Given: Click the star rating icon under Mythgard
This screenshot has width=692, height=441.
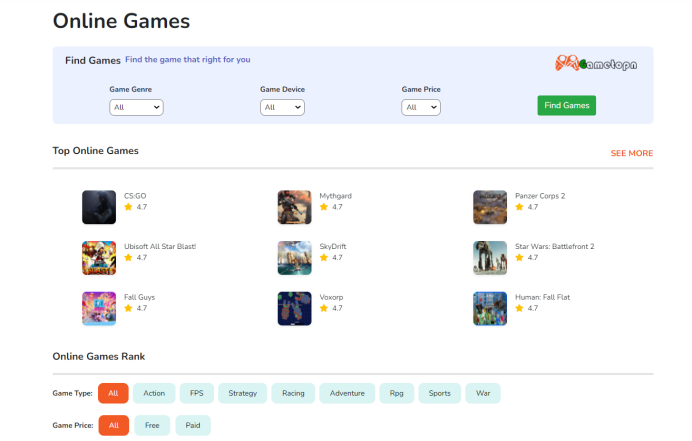Looking at the screenshot, I should pyautogui.click(x=324, y=207).
